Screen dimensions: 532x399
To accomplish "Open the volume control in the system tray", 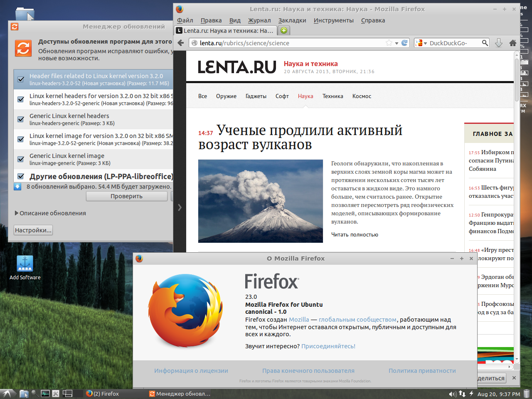I will point(453,394).
